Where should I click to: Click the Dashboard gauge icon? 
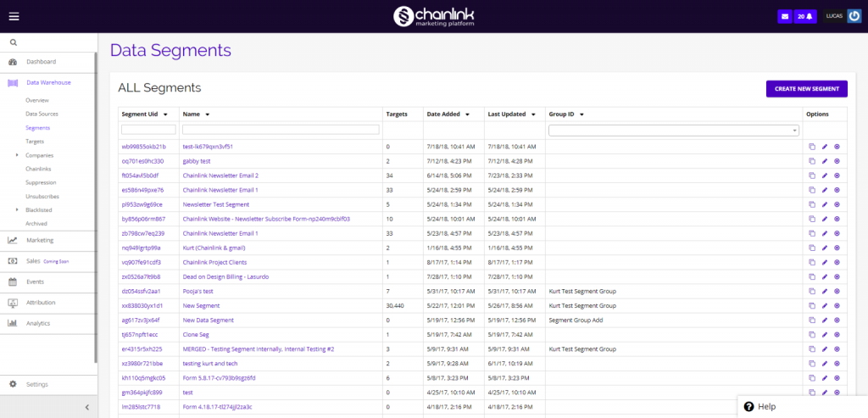[13, 62]
